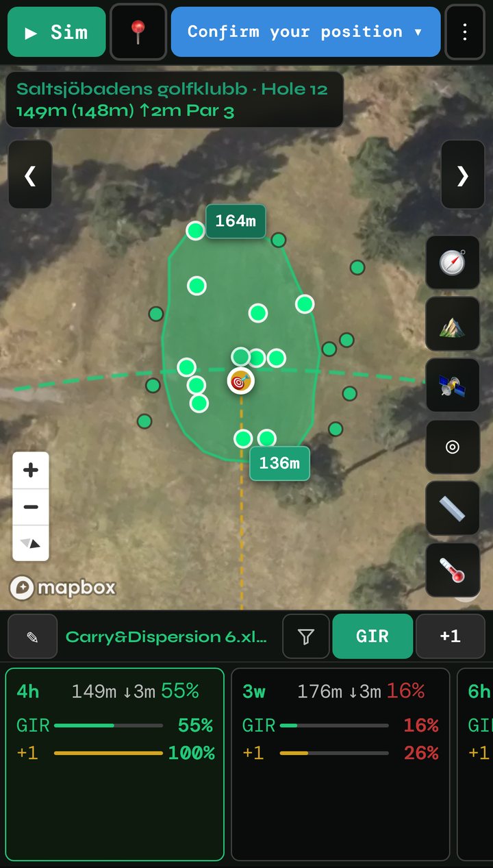Image resolution: width=493 pixels, height=868 pixels.
Task: Tap the 100% value on 4h card
Action: (x=192, y=753)
